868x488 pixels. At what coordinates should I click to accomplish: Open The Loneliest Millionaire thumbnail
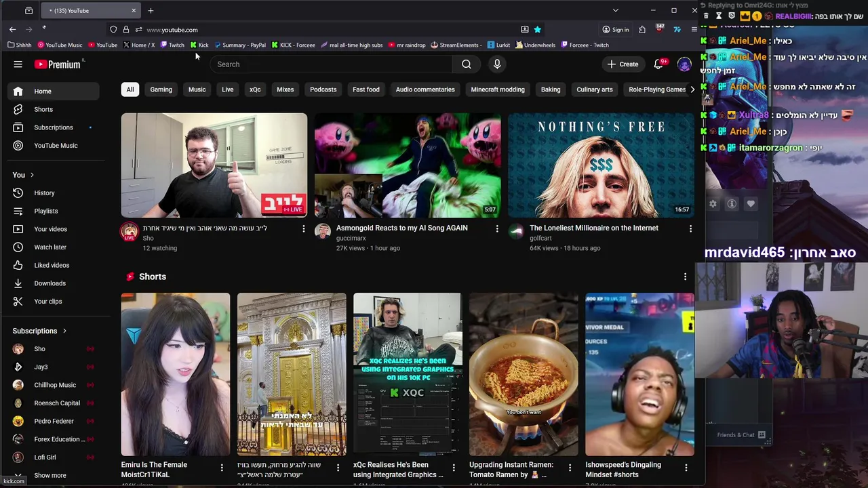point(601,165)
